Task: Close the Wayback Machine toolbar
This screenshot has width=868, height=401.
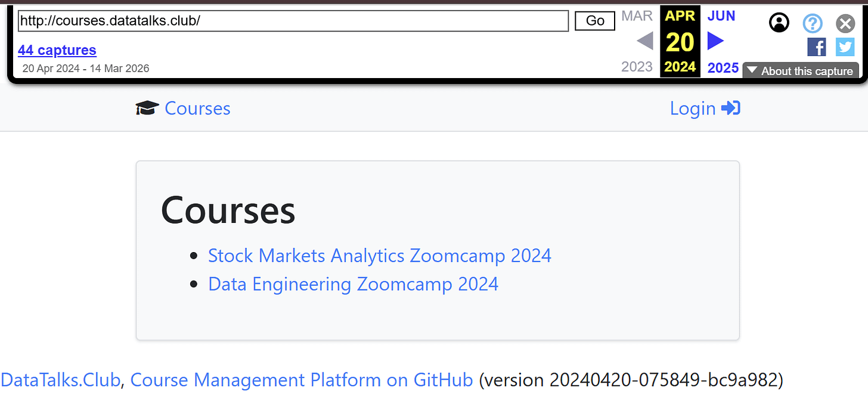Action: [x=845, y=23]
